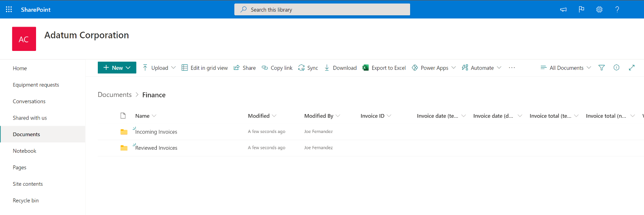Click modified time of Incoming Invoices

pyautogui.click(x=267, y=132)
